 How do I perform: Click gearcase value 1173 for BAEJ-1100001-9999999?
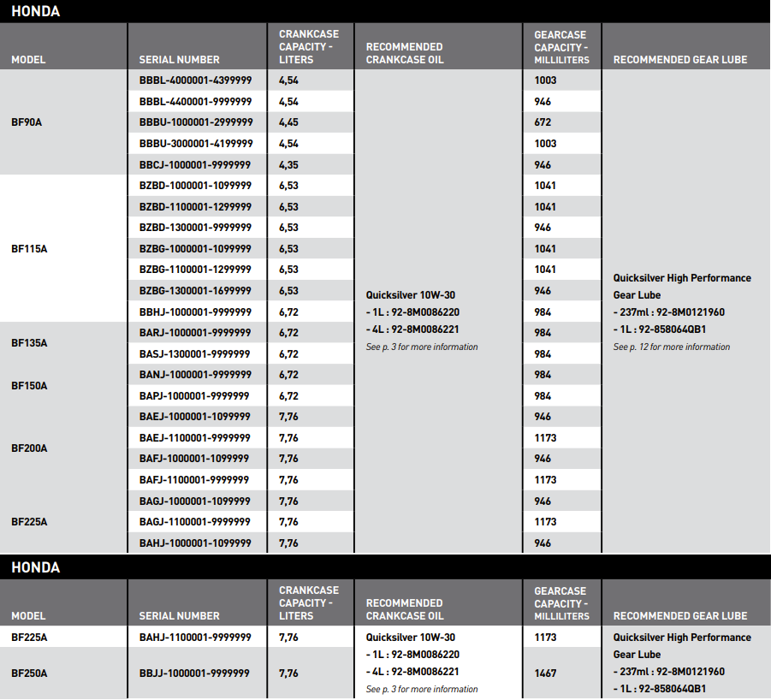(x=545, y=438)
